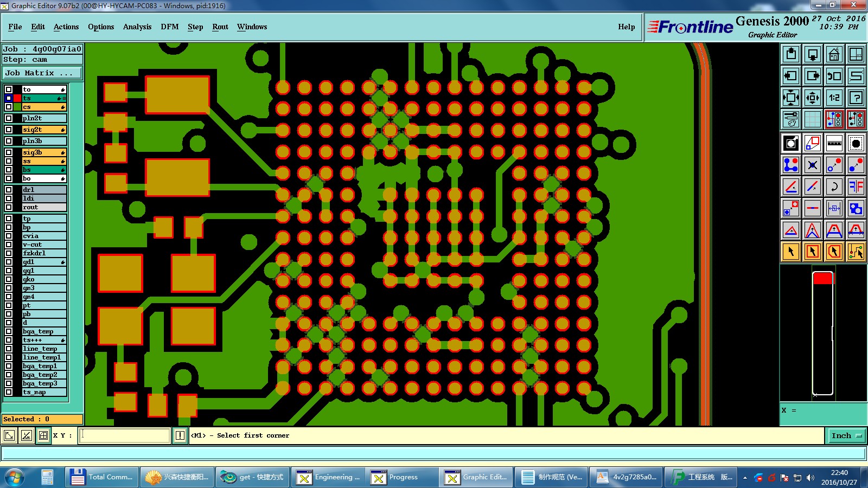Click the X Y coordinate input field
868x488 pixels.
(x=125, y=435)
